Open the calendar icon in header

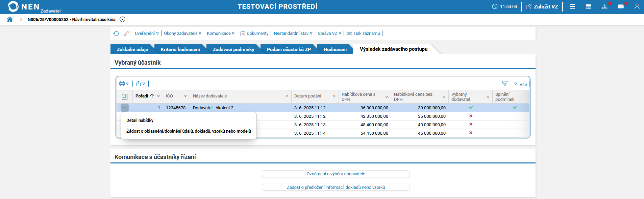coord(589,6)
